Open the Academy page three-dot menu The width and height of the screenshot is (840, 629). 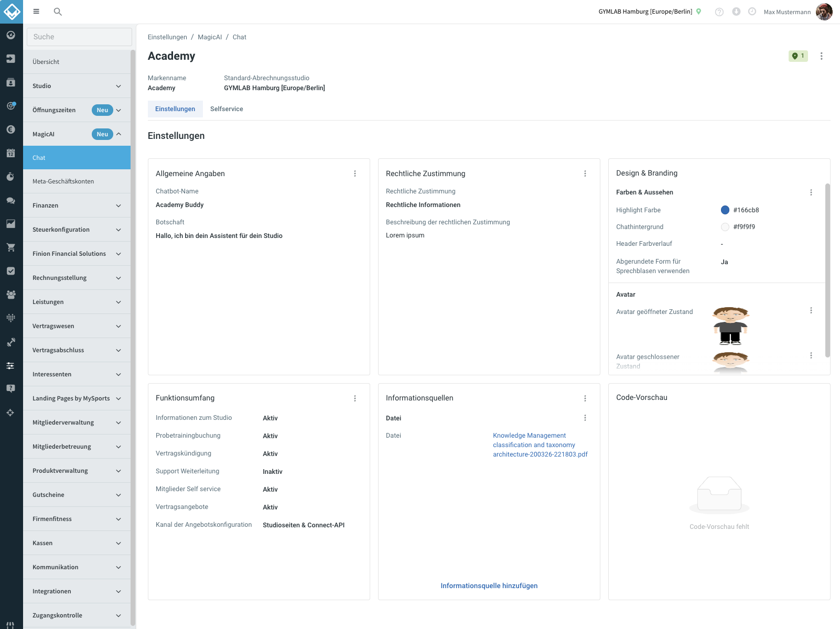coord(822,56)
